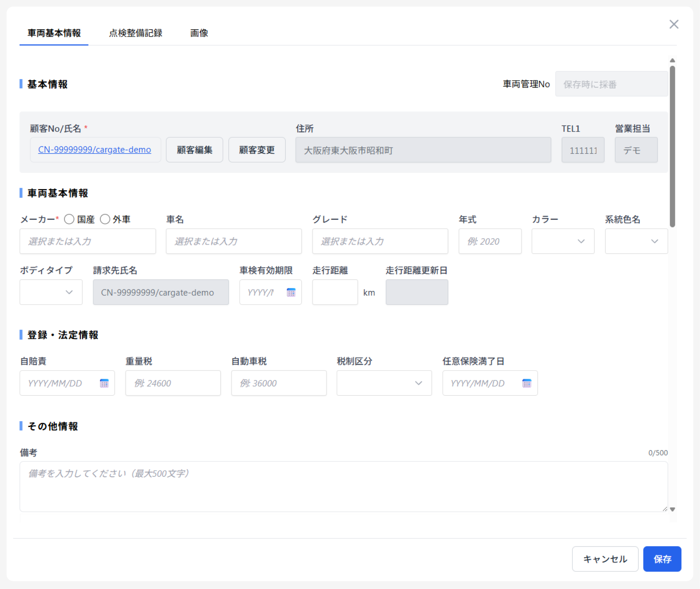
Task: Click the scrollbar down arrow
Action: pyautogui.click(x=672, y=509)
